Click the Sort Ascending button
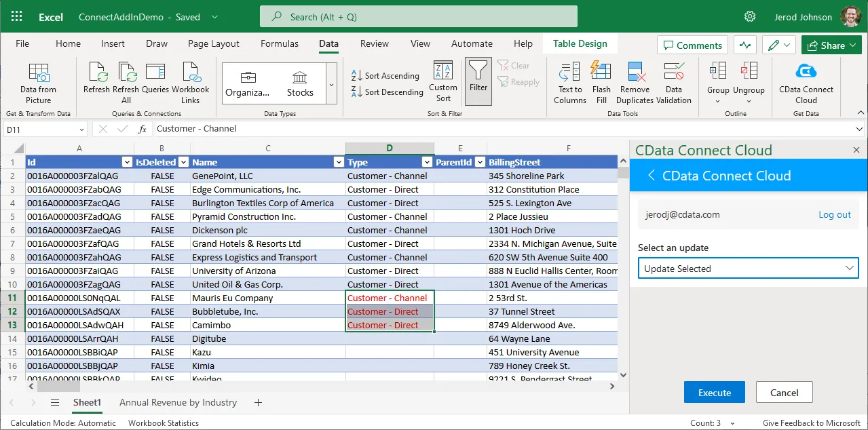The height and width of the screenshot is (430, 868). [385, 75]
